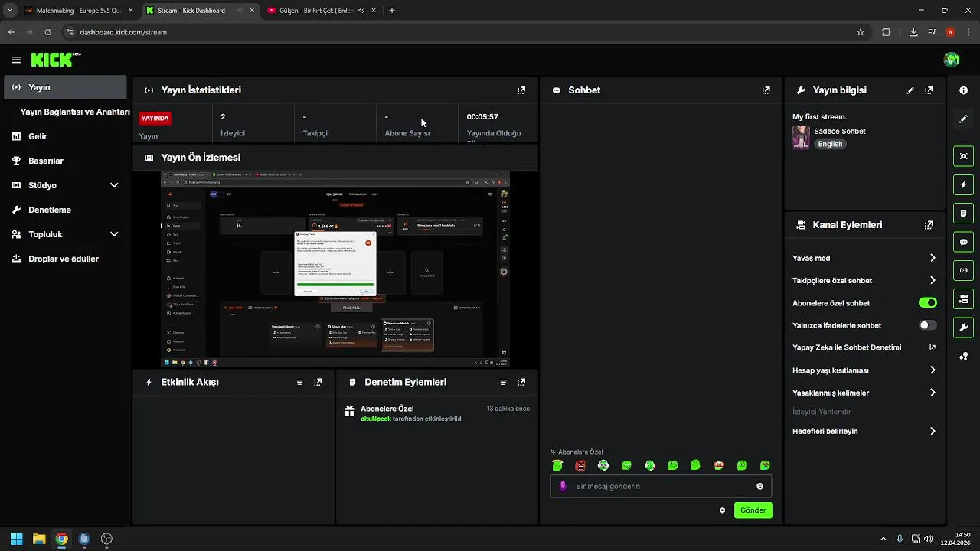The width and height of the screenshot is (980, 551).
Task: Pop out the Etkinlik Akışı panel
Action: tap(318, 382)
